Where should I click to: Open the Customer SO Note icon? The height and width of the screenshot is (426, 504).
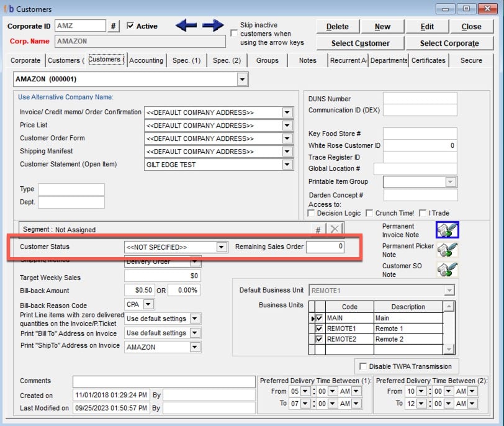(447, 270)
